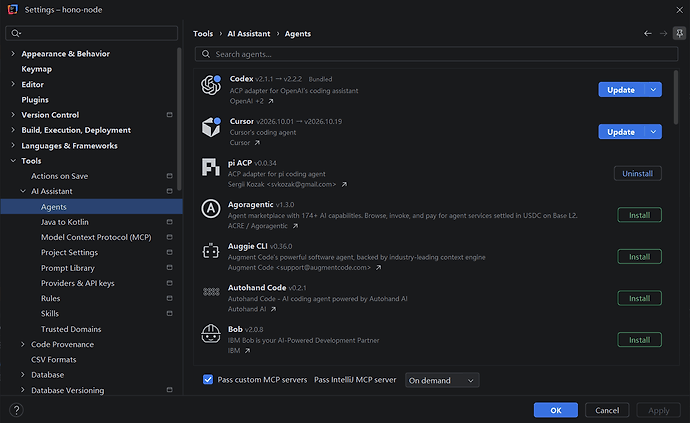Click the settings search input box
The image size is (690, 423).
[x=92, y=33]
